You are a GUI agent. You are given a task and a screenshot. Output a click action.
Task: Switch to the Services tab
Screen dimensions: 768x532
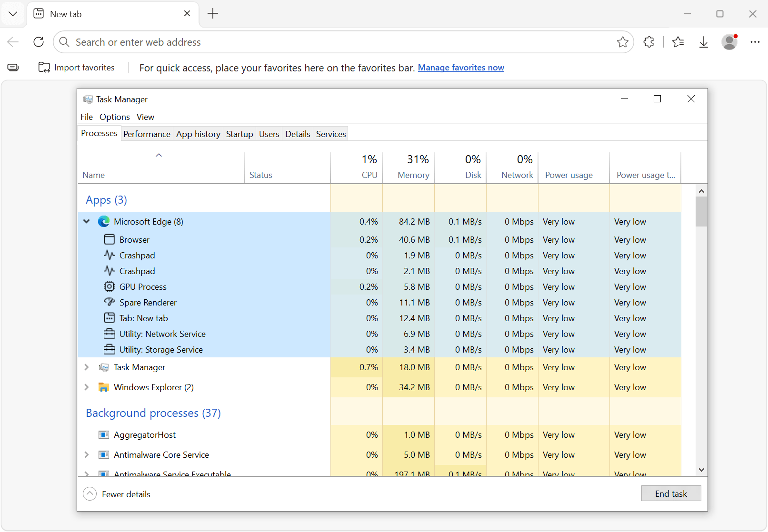tap(331, 134)
